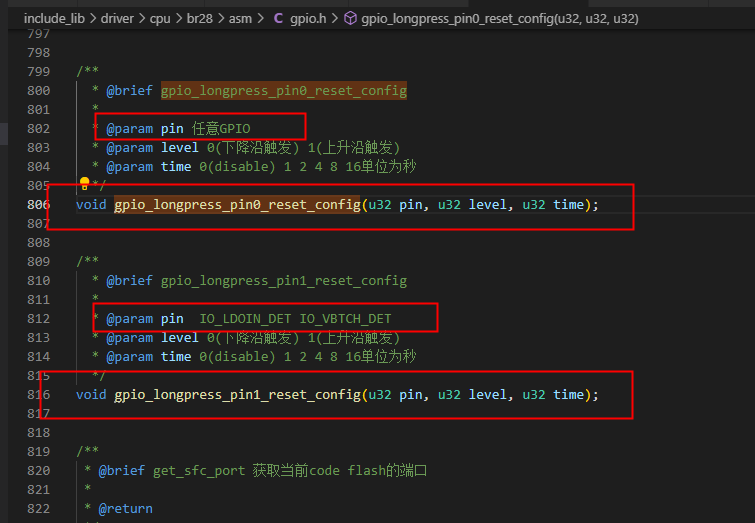This screenshot has width=755, height=523.
Task: Click comment opener '/**' on line 799
Action: click(88, 71)
